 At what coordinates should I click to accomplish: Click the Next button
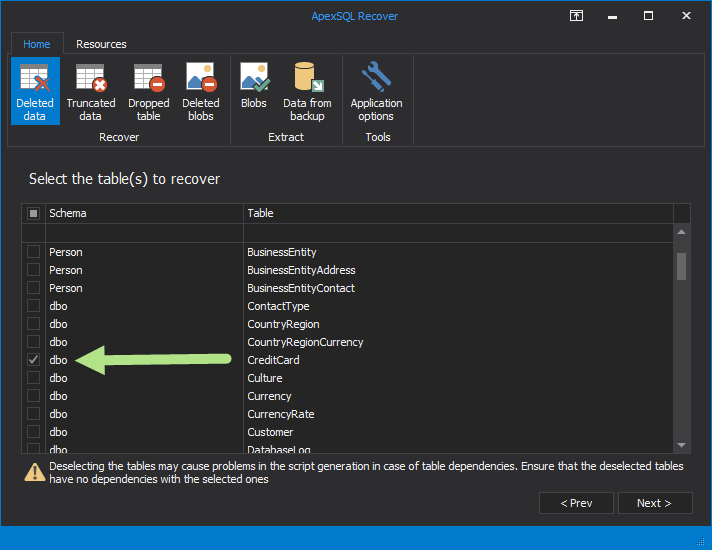pos(655,503)
